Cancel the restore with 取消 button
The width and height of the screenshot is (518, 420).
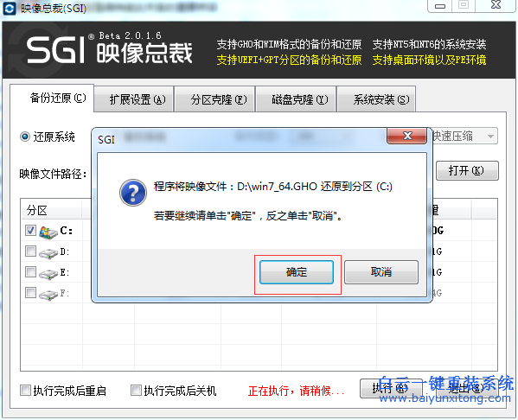tap(381, 272)
